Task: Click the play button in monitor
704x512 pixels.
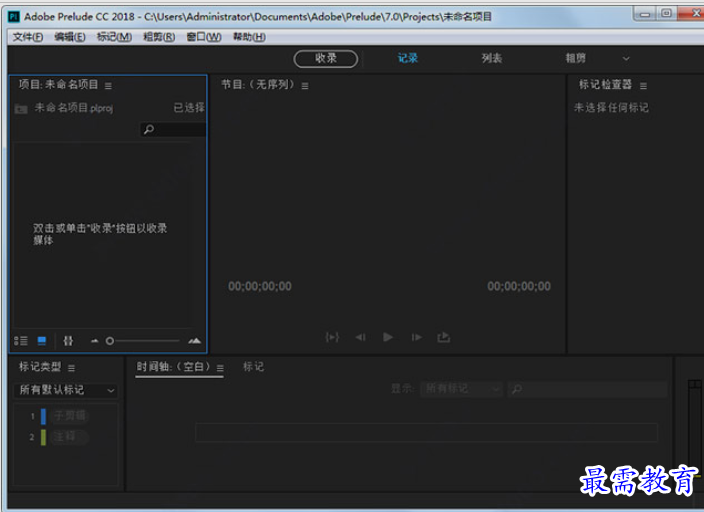Action: tap(388, 337)
